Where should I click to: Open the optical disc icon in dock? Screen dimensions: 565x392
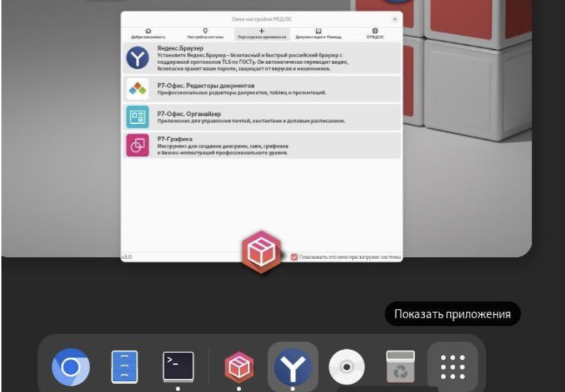pyautogui.click(x=347, y=367)
